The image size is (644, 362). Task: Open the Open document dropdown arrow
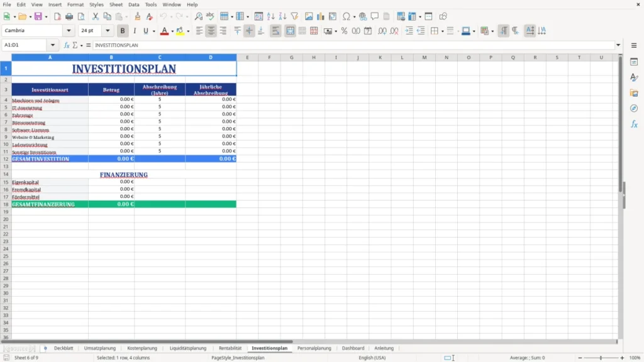[x=30, y=17]
